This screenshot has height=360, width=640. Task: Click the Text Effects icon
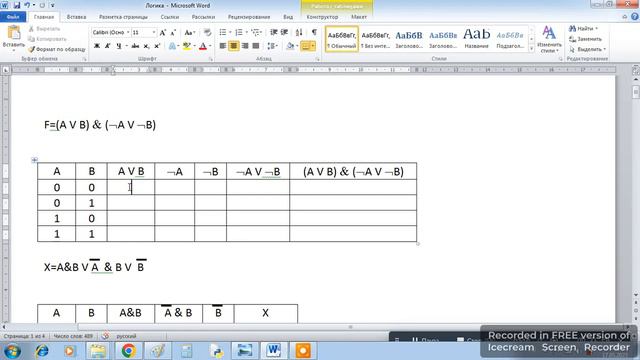(172, 46)
